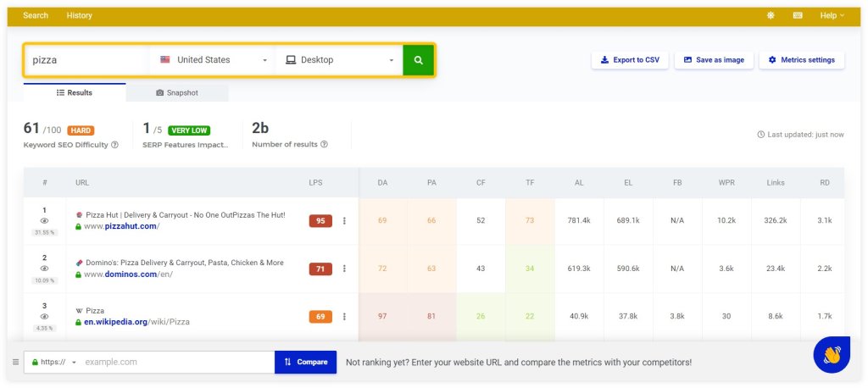Click the green lock icon beside dominos.com
Viewport: 868px width, 388px height.
79,274
